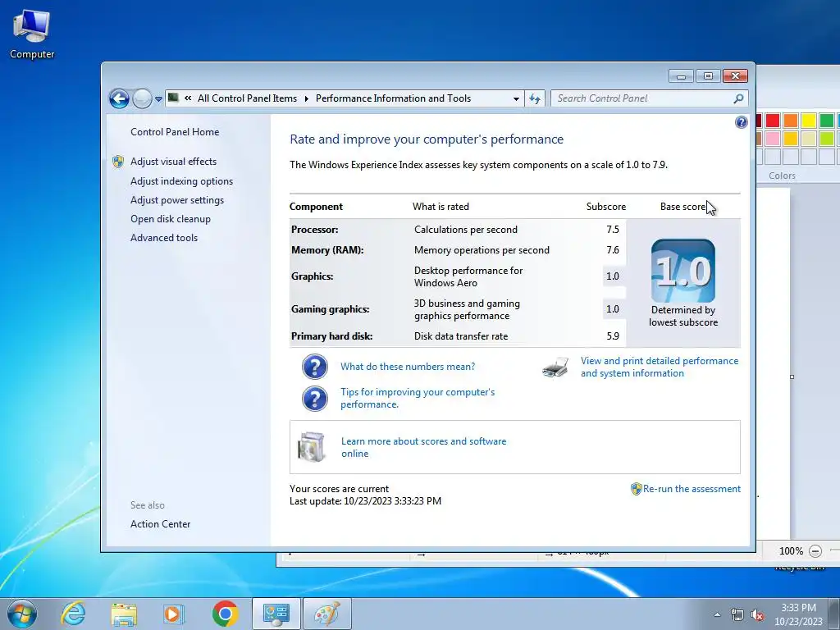Click the Primary hard disk subscore 5.9
The height and width of the screenshot is (630, 840).
(x=612, y=336)
